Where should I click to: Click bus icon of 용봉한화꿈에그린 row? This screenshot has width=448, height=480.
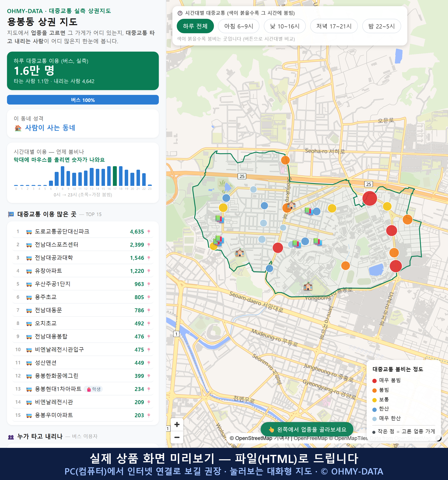point(29,376)
